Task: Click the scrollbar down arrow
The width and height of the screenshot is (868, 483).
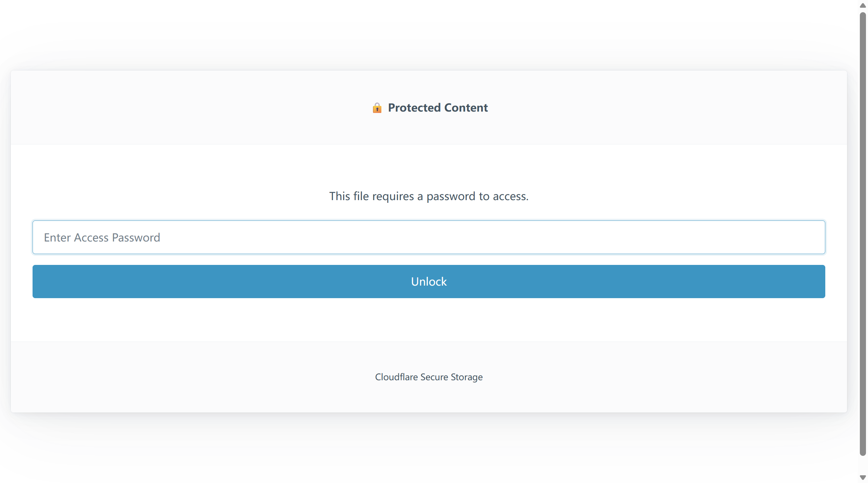Action: (x=863, y=478)
